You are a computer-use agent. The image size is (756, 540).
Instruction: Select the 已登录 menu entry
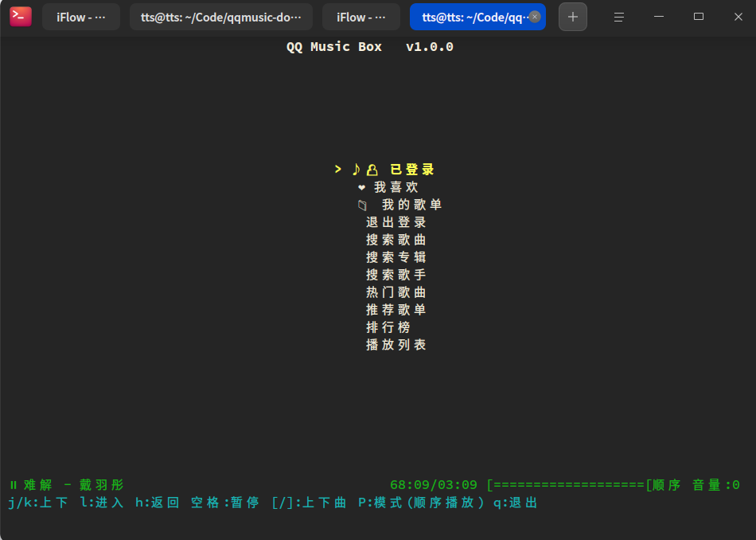(412, 170)
